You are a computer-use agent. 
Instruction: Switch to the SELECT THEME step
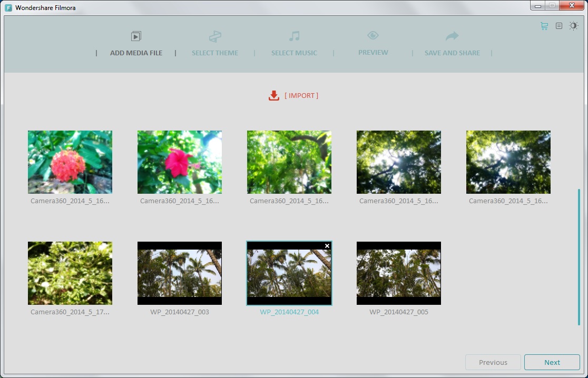(215, 53)
